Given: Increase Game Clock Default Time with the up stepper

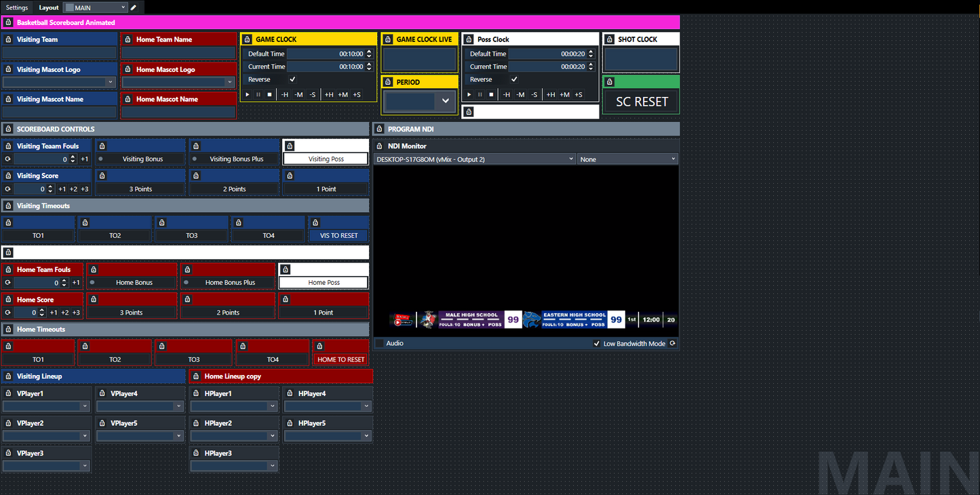Looking at the screenshot, I should [368, 51].
